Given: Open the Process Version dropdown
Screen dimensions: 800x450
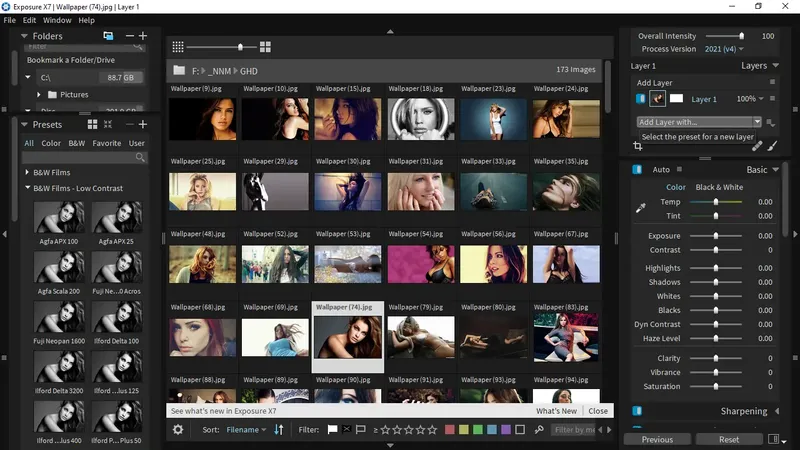Looking at the screenshot, I should pyautogui.click(x=725, y=49).
